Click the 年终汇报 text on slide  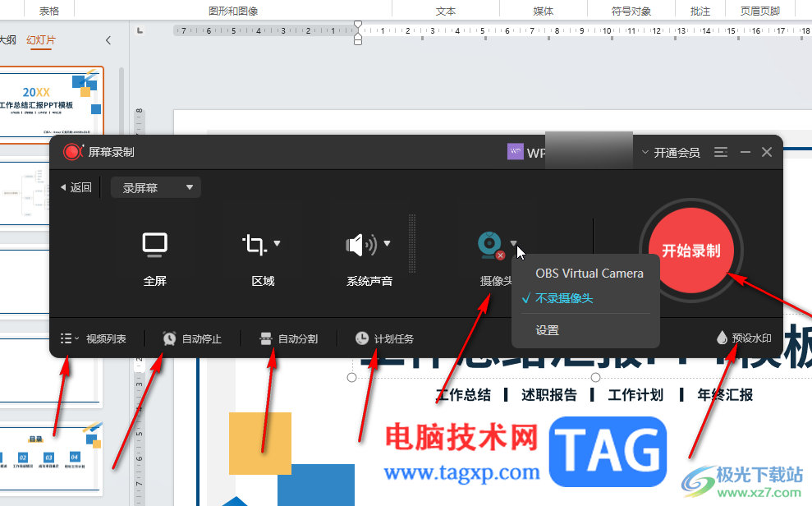tap(725, 395)
